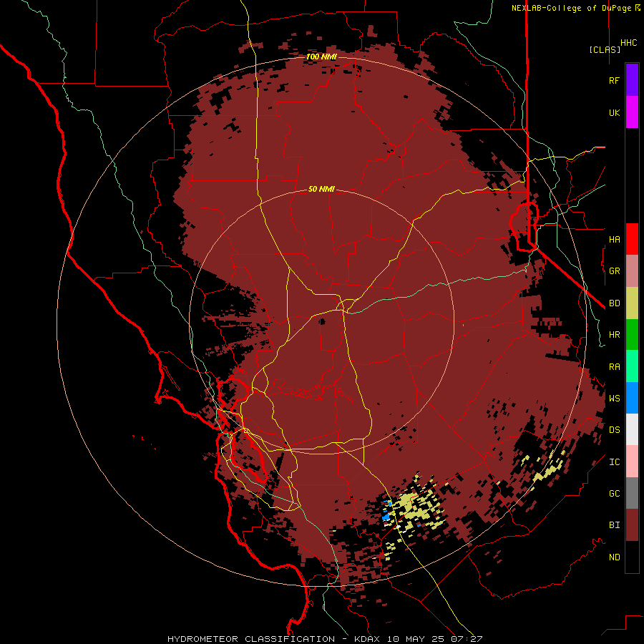Click the HA legend label
The image size is (644, 644).
point(614,239)
